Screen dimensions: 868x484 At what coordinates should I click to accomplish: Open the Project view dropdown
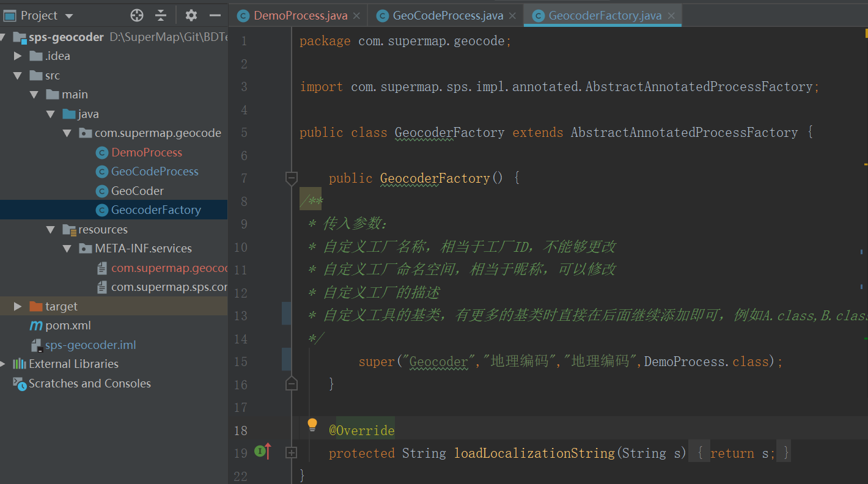[x=68, y=16]
